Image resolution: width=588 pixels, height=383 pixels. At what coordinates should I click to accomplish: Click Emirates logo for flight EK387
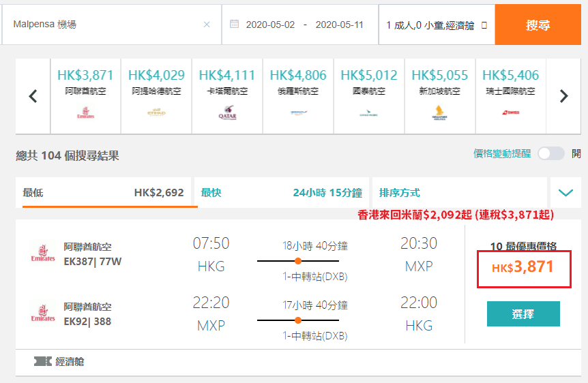coord(43,253)
